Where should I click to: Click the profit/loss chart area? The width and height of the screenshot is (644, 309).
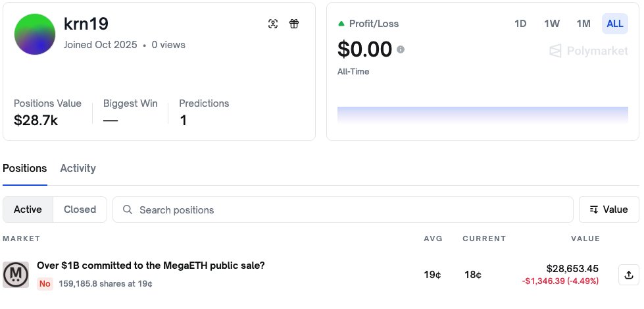click(x=482, y=115)
